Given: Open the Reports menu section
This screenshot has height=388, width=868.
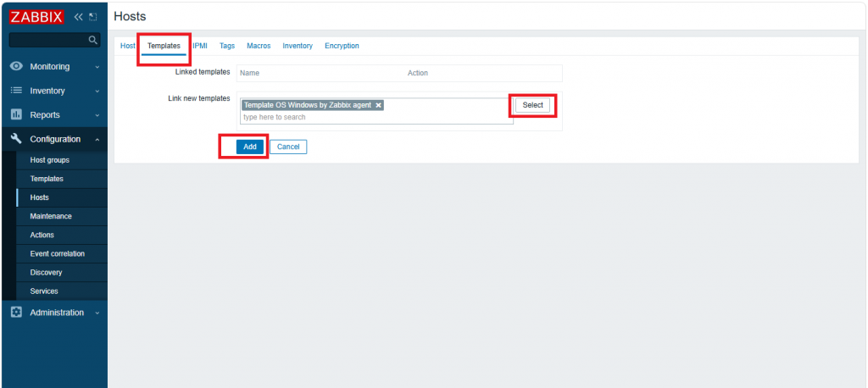Looking at the screenshot, I should click(54, 115).
